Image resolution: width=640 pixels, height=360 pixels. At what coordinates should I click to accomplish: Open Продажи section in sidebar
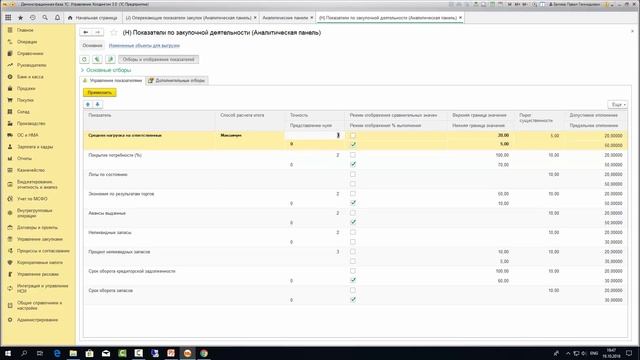pyautogui.click(x=26, y=88)
